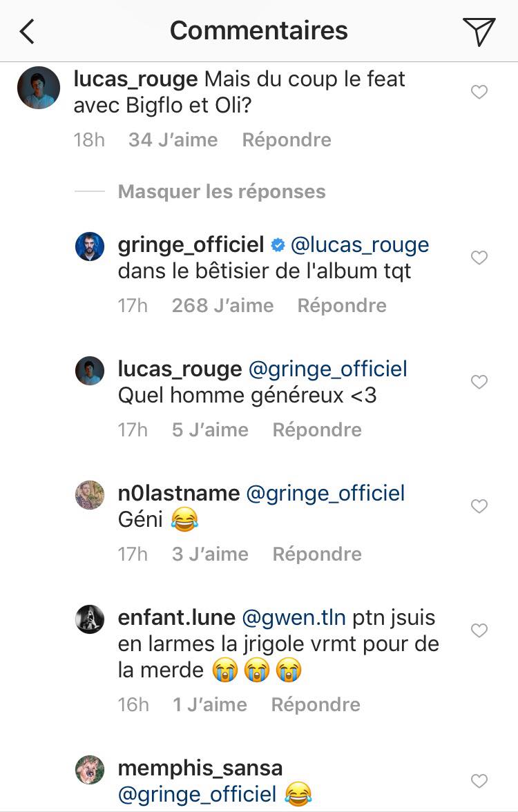
Task: Open the @lucas_rouge mention link
Action: (360, 245)
